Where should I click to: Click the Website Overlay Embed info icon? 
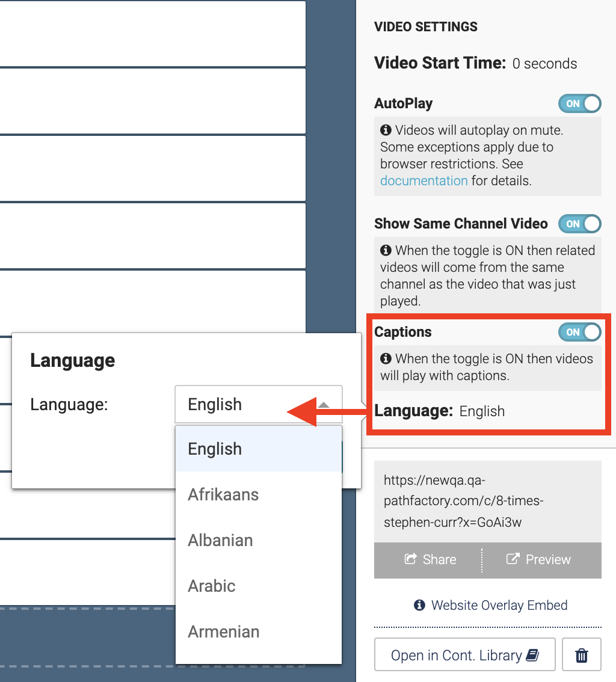pos(419,605)
